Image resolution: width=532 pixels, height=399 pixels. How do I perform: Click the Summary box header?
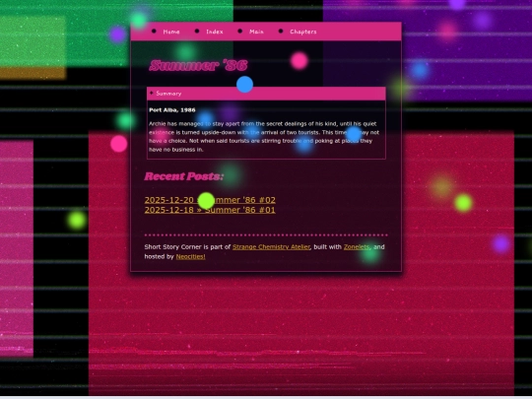point(266,94)
